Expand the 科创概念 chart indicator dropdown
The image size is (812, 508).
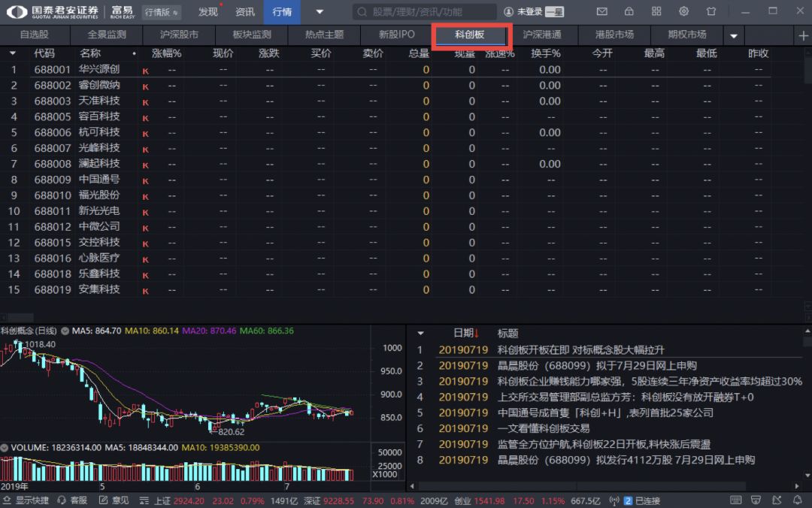point(65,331)
